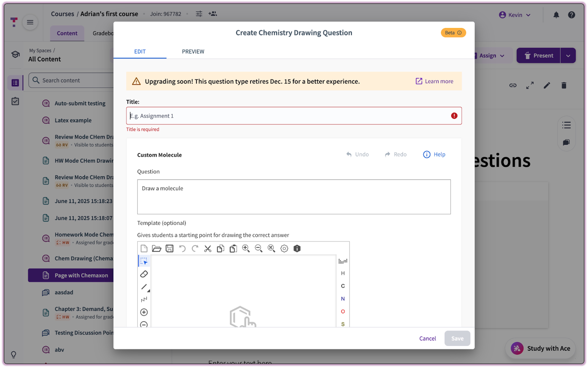The width and height of the screenshot is (588, 368).
Task: Select 'Auto-submit testing' in content list
Action: [x=80, y=103]
